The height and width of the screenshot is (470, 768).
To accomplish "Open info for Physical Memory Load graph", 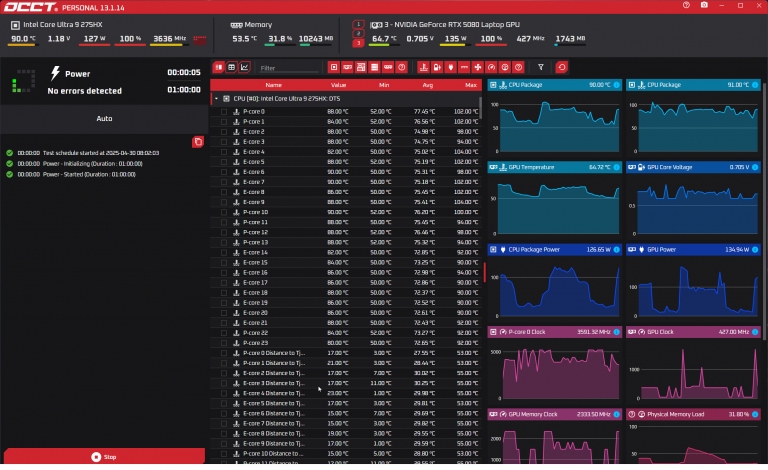I will (x=755, y=414).
